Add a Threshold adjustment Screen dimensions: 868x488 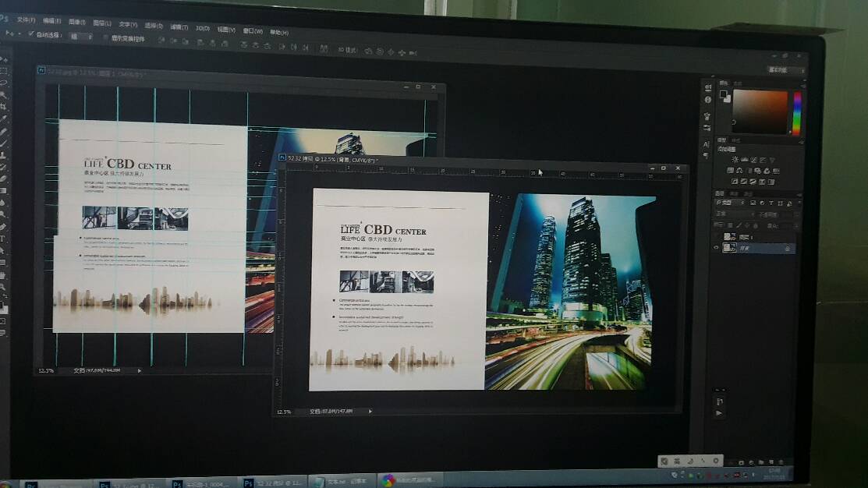(753, 182)
